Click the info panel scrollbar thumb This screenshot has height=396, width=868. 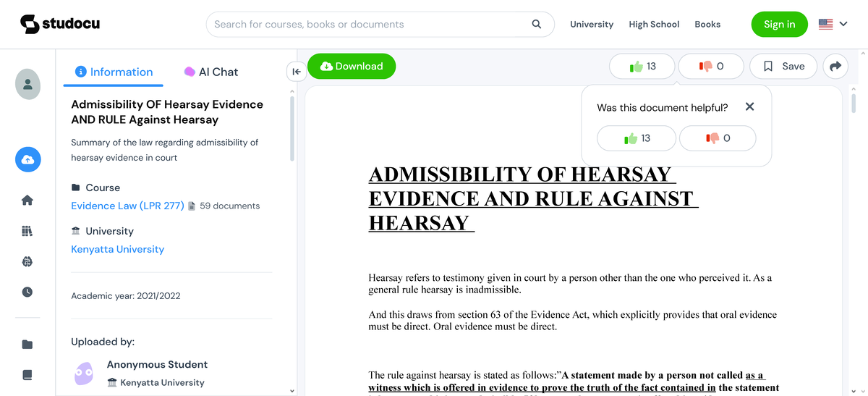point(292,128)
